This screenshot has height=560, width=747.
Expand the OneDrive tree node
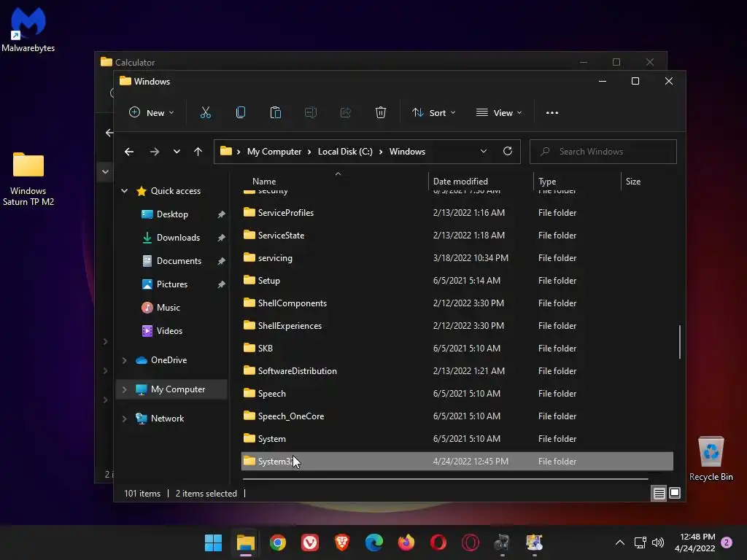pyautogui.click(x=124, y=360)
